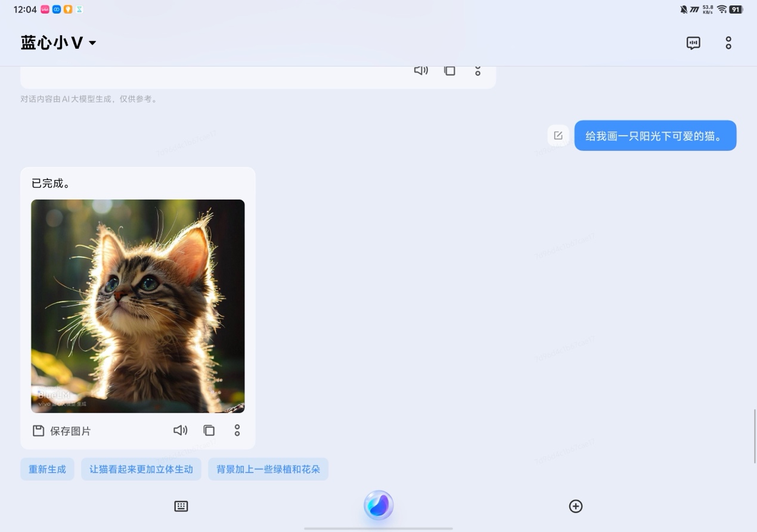Select suggestion 让猫看起来更加立体生动

(141, 469)
